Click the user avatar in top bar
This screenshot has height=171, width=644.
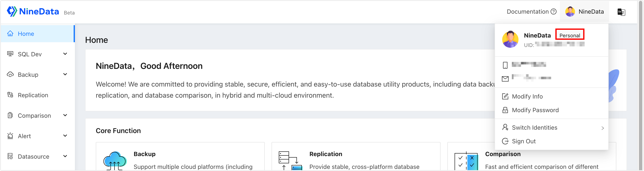570,12
